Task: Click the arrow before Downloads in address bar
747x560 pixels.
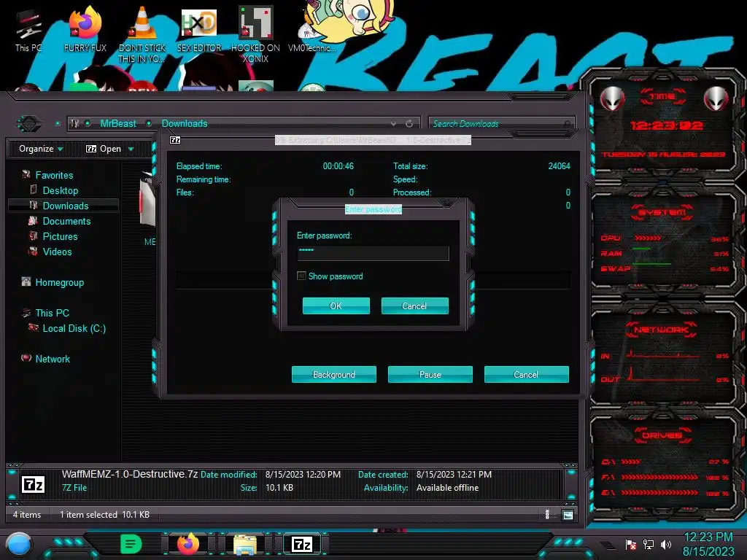Action: (149, 124)
